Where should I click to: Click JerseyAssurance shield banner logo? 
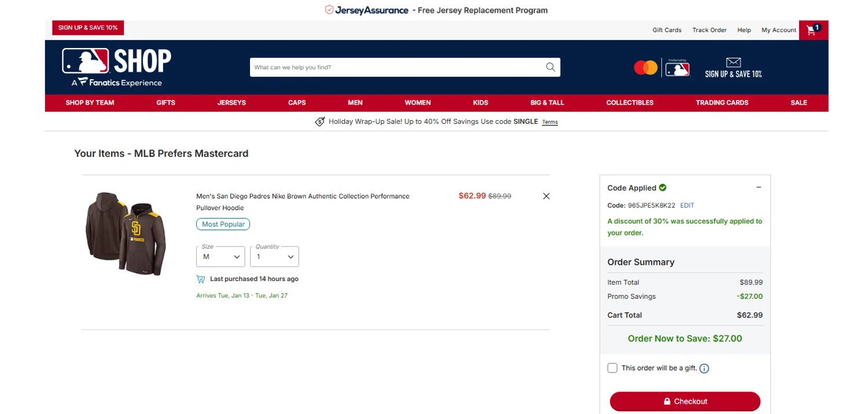pos(367,10)
